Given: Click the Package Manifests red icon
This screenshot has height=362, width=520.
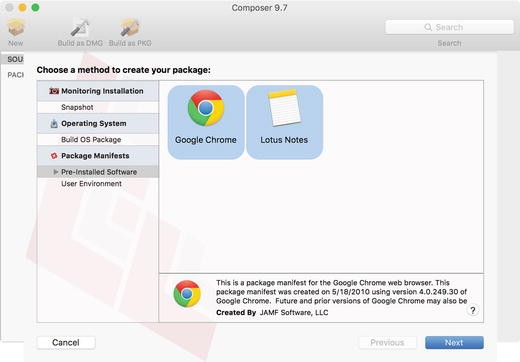Looking at the screenshot, I should [x=54, y=156].
